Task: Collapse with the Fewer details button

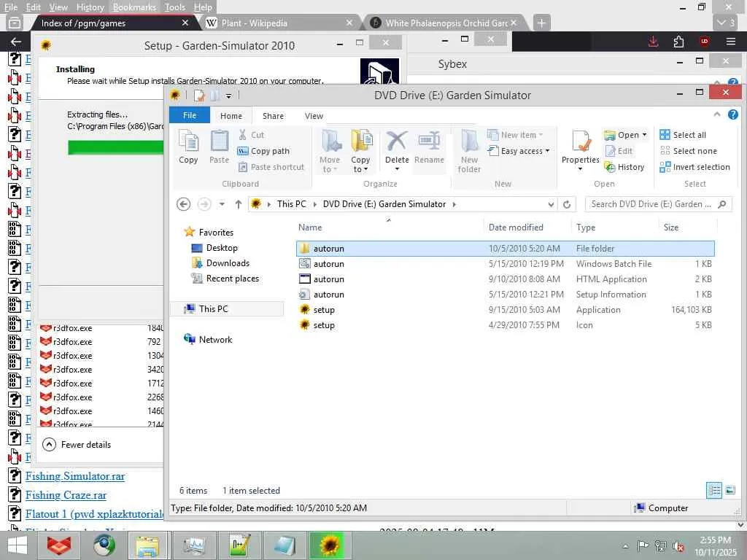Action: click(x=77, y=444)
